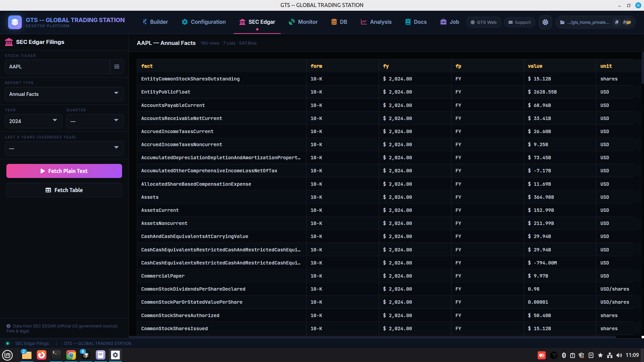Open the Job tab
The image size is (644, 362).
click(449, 22)
